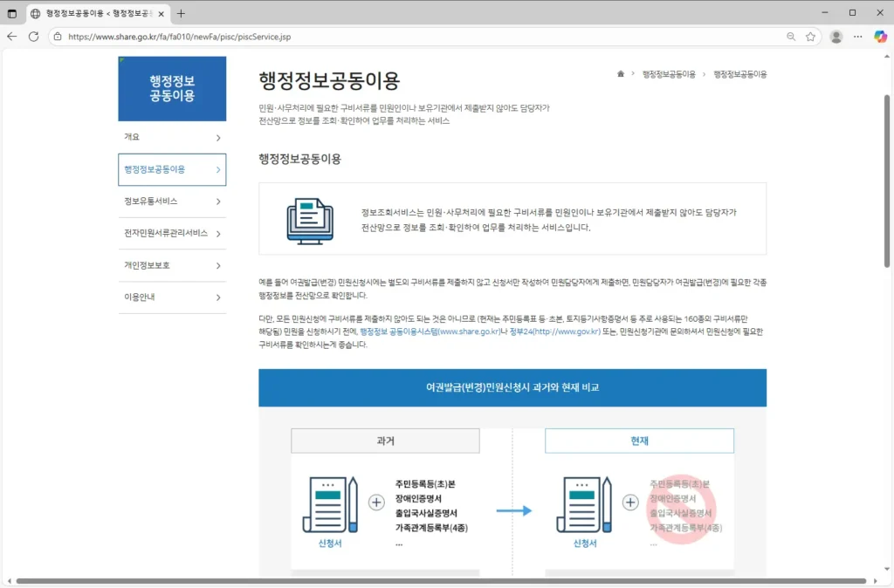Add page to favorites via the star icon
894x588 pixels.
812,37
